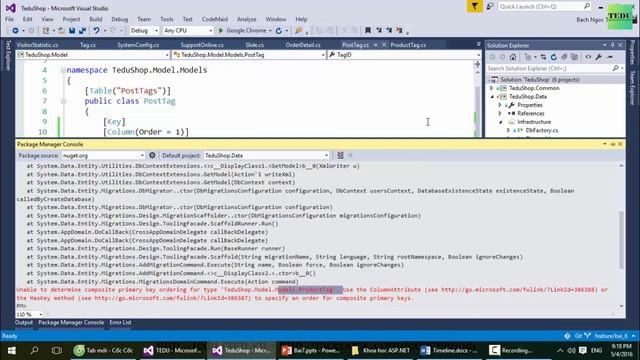Switch to the Output tab

tap(24, 322)
